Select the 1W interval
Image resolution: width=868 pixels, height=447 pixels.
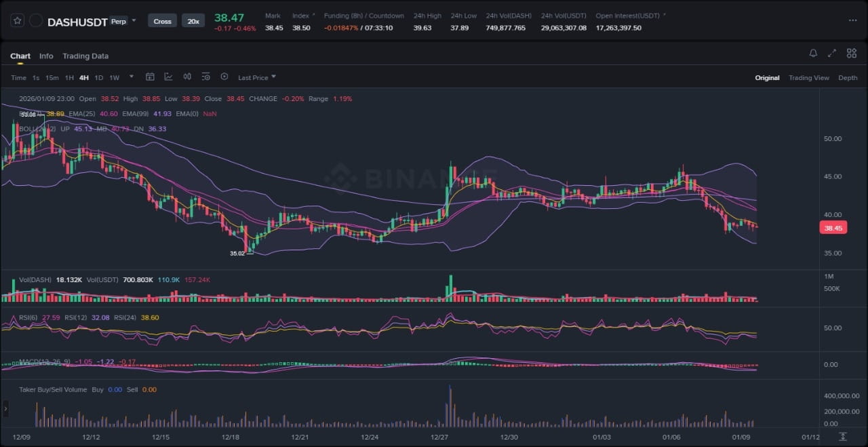point(114,77)
